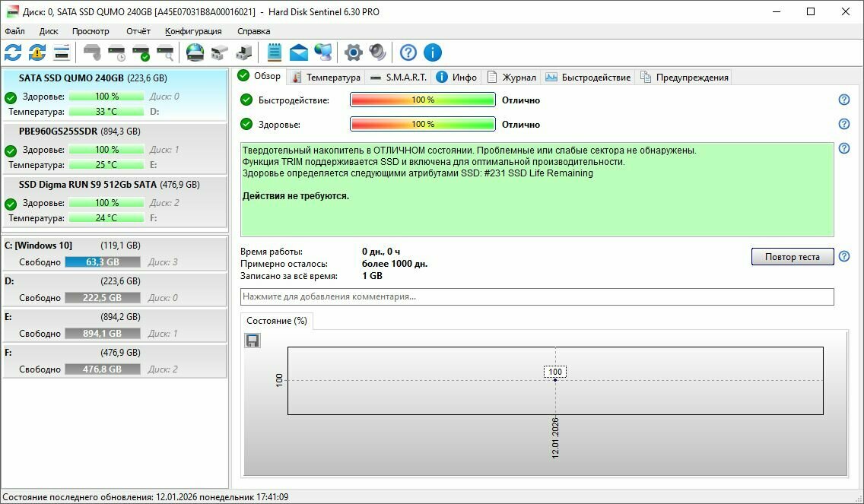Select the Состояние (%) chart tab
The width and height of the screenshot is (864, 504).
tap(277, 321)
